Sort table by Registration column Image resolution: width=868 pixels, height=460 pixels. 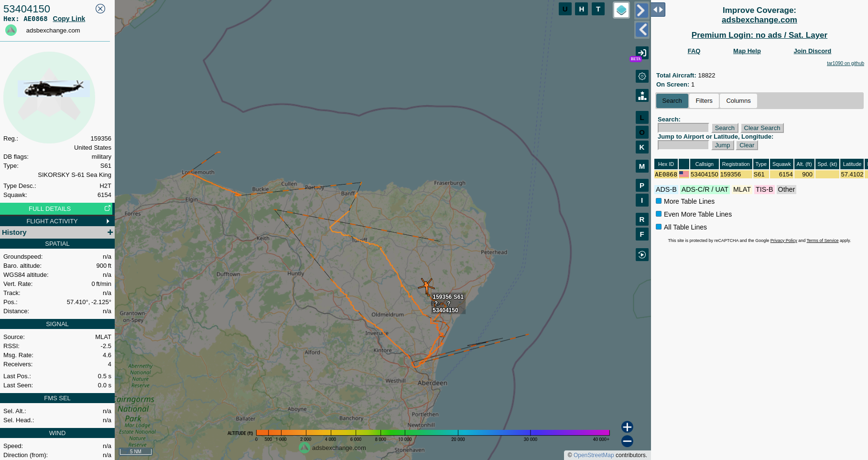pyautogui.click(x=736, y=164)
